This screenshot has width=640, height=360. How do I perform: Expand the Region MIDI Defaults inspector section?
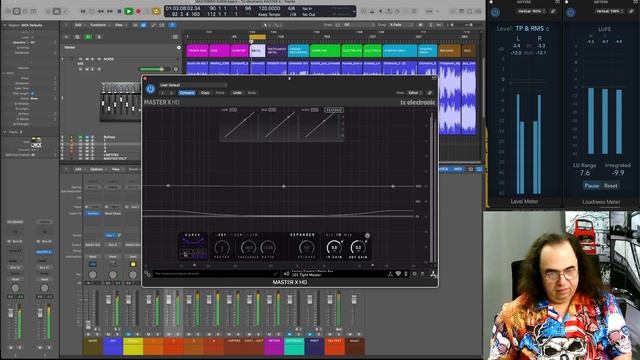point(5,25)
